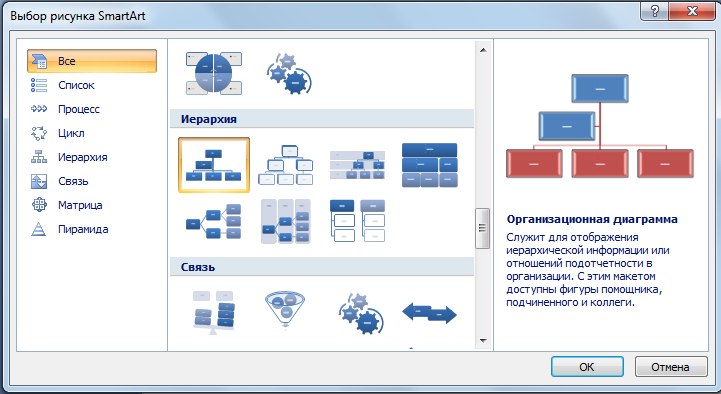Screen dimensions: 721x394
Task: Confirm selection with OK button
Action: coord(587,367)
